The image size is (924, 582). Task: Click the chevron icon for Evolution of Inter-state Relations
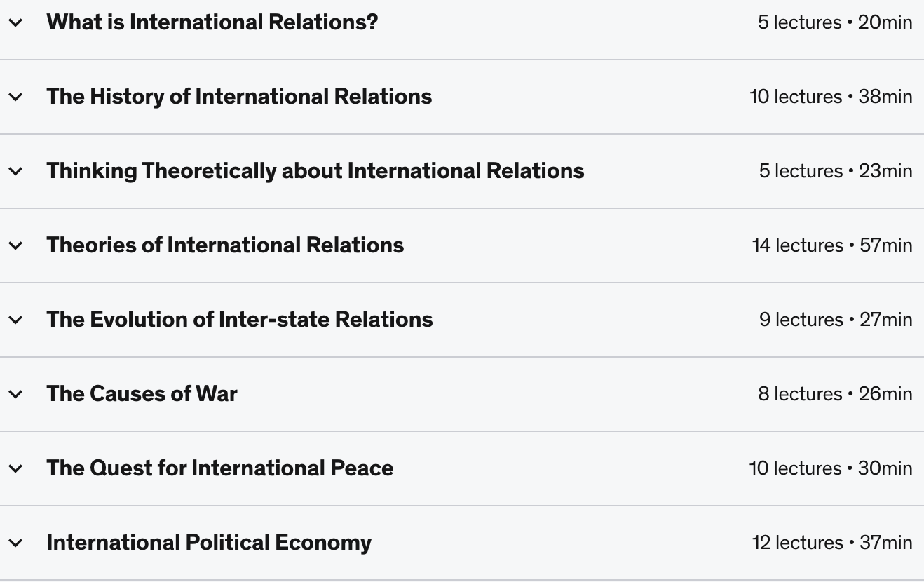(15, 320)
